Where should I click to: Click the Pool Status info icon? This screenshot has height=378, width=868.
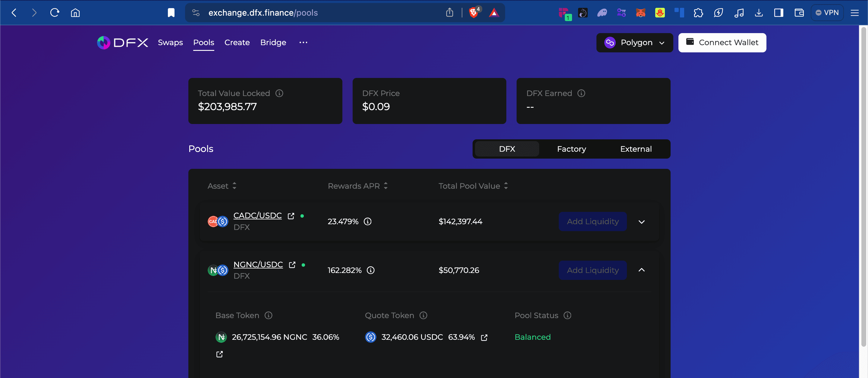[567, 315]
